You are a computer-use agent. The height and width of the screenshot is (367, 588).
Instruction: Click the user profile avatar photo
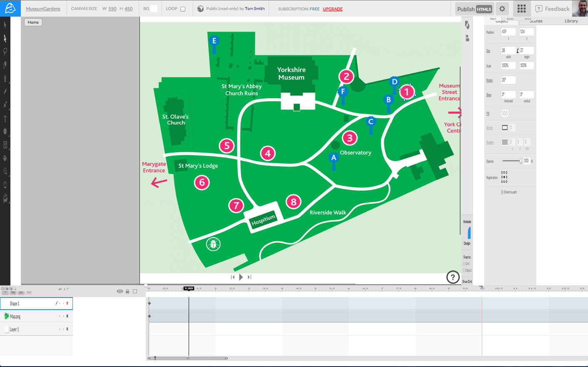pyautogui.click(x=580, y=8)
